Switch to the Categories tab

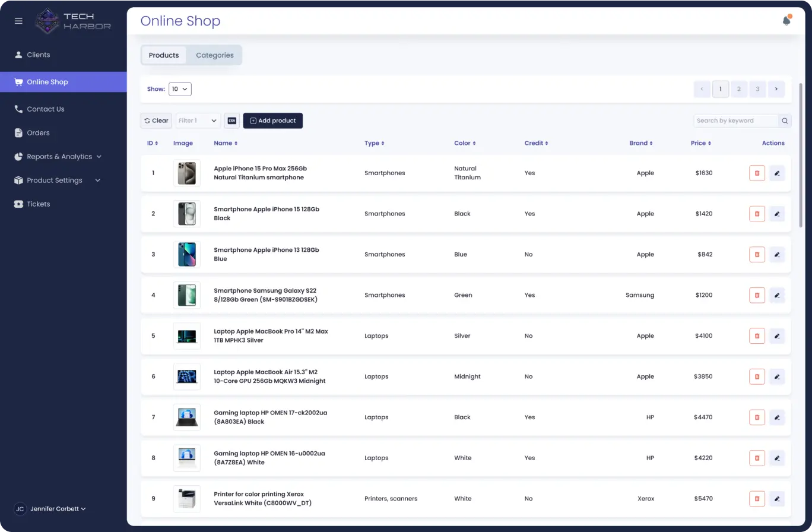pos(215,55)
